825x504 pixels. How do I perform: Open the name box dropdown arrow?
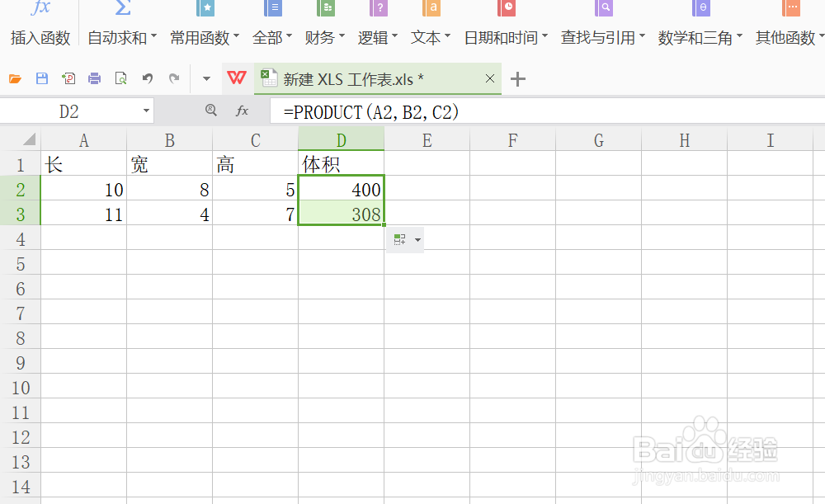(x=146, y=111)
